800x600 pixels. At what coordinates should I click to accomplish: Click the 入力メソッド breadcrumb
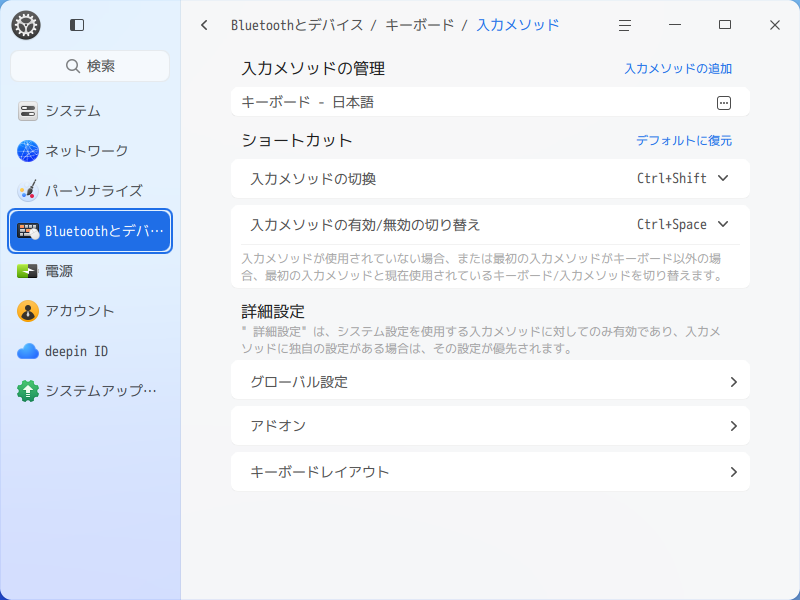pyautogui.click(x=518, y=25)
